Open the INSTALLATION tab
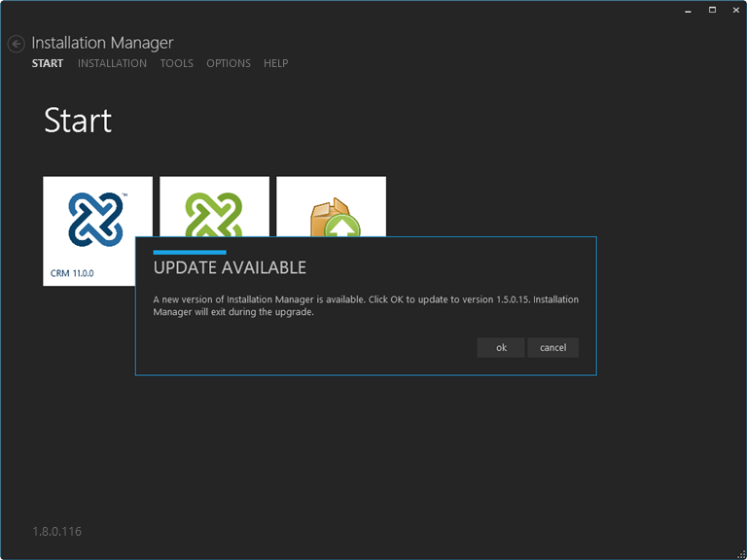 (112, 63)
